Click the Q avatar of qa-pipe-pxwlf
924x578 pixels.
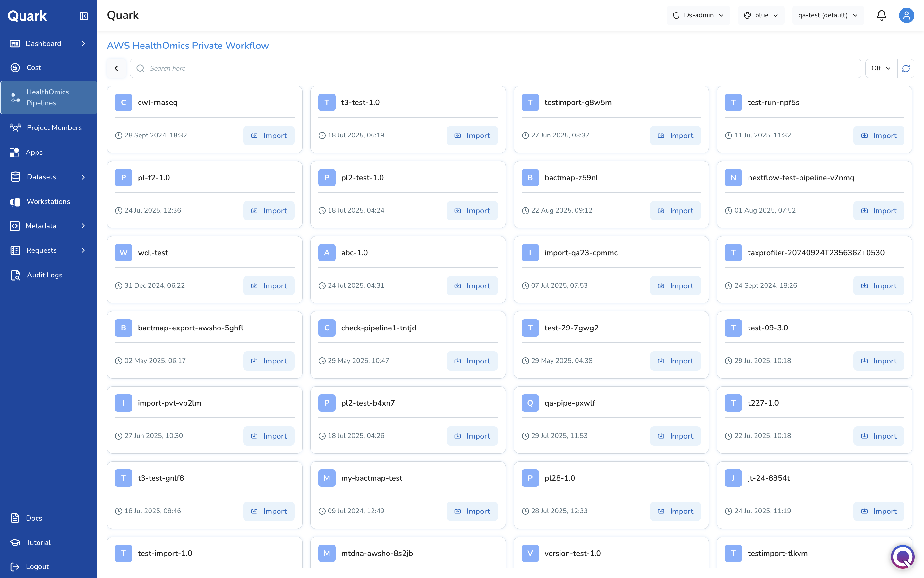click(x=530, y=403)
